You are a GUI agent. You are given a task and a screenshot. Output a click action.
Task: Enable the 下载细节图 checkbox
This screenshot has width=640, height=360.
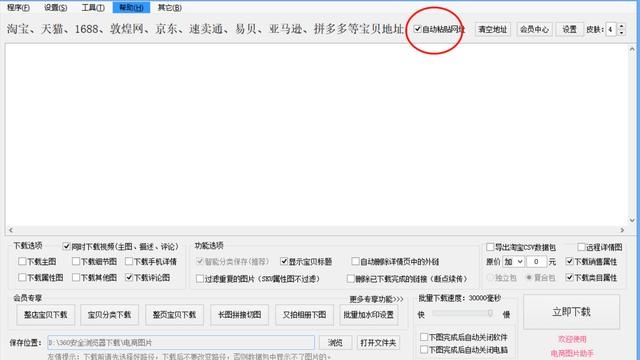click(76, 261)
